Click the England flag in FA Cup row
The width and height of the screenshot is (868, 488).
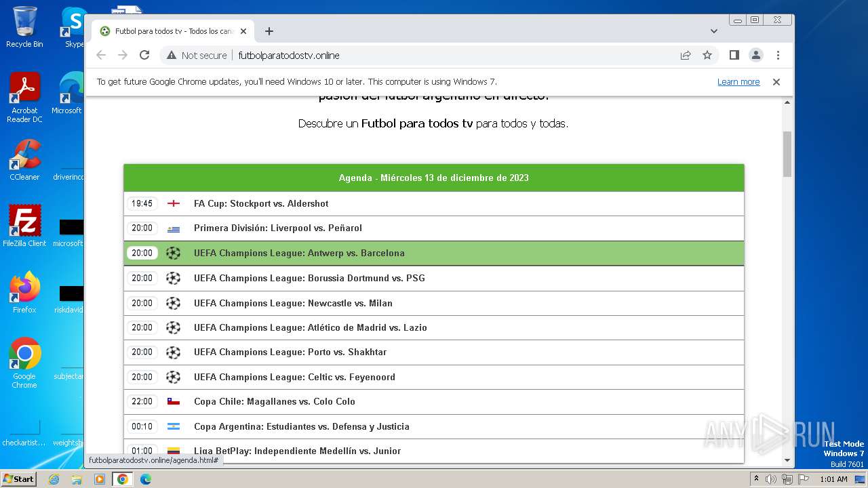click(x=174, y=203)
